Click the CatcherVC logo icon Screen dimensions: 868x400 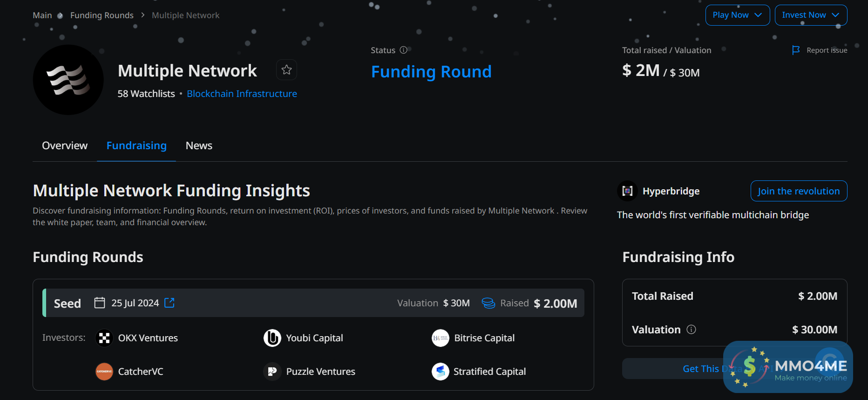point(104,372)
